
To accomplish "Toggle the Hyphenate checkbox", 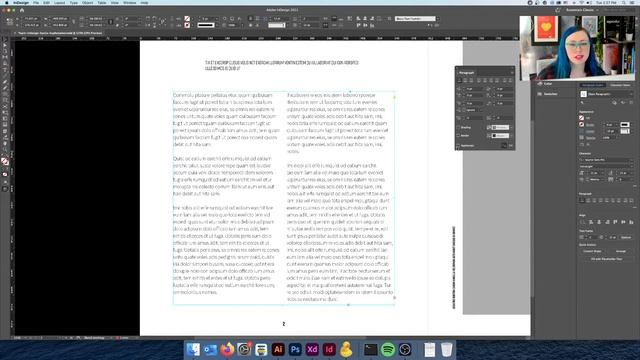I will [458, 146].
